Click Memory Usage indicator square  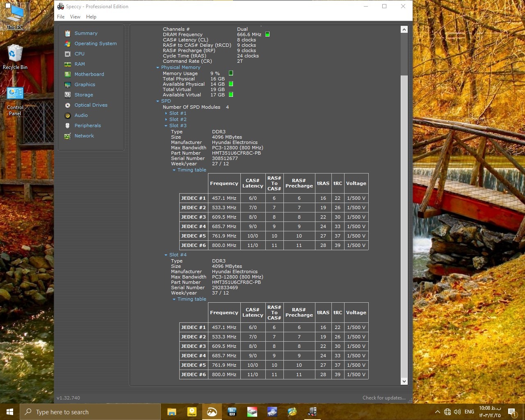pos(231,73)
